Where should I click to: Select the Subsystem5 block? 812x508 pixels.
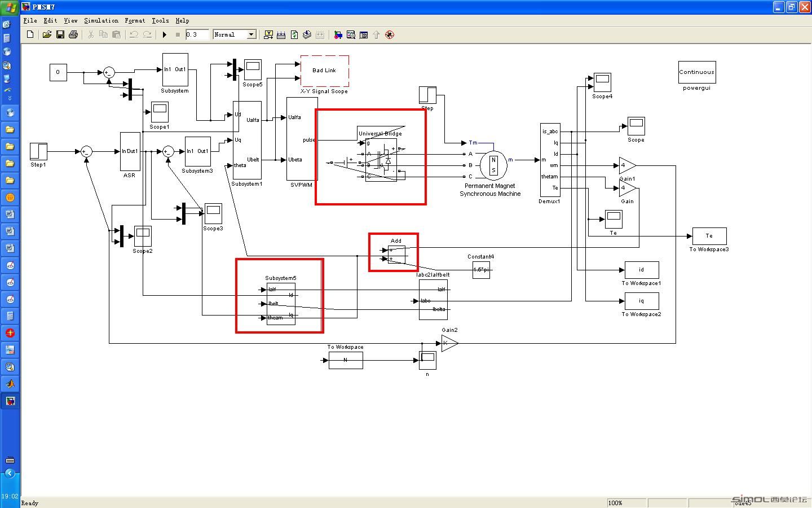click(281, 304)
